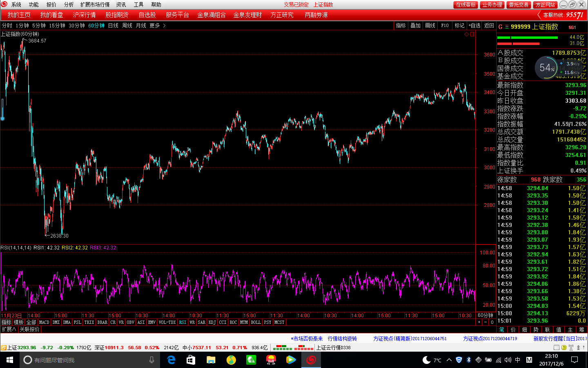
Task: Open the 沪深行情 tab
Action: (85, 15)
